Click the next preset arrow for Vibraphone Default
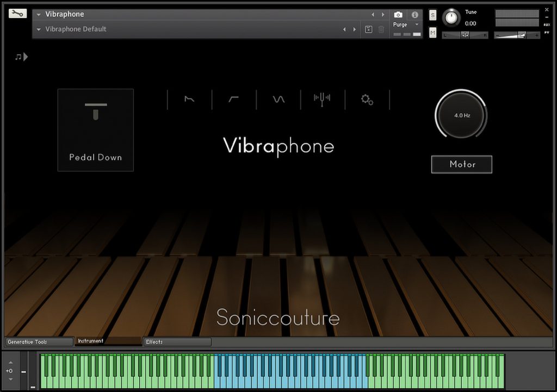The image size is (557, 392). point(355,29)
